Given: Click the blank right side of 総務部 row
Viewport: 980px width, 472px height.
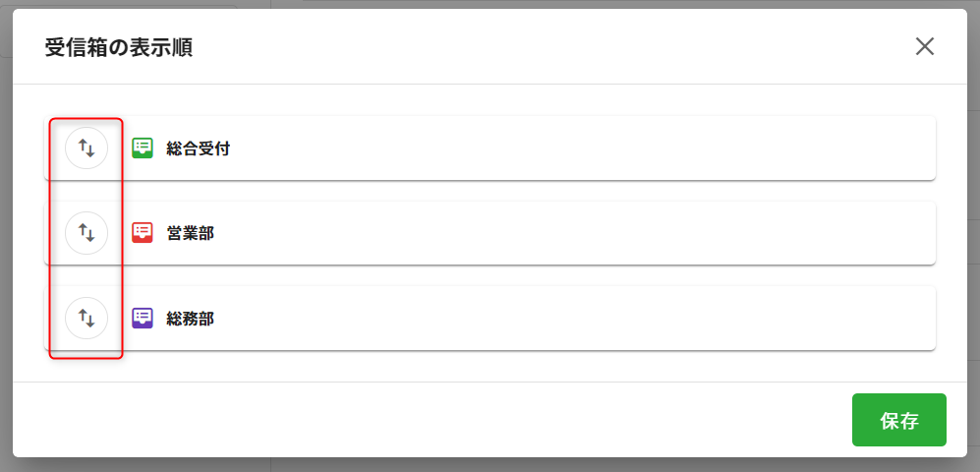Looking at the screenshot, I should pos(786,318).
